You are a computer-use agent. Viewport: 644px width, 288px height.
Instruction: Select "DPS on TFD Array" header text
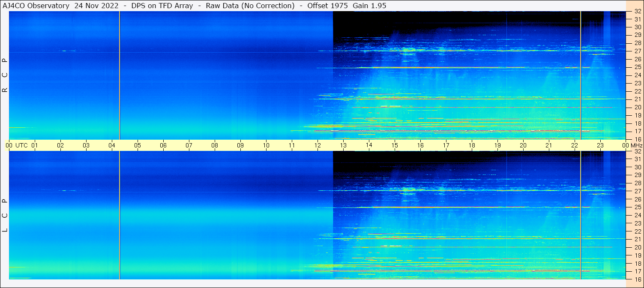[162, 6]
